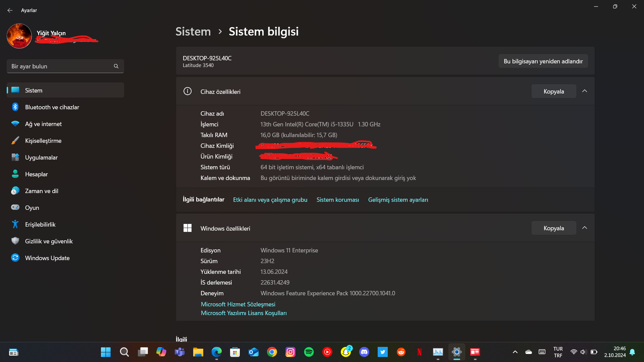Open the Uygulamalar settings category

click(x=41, y=158)
